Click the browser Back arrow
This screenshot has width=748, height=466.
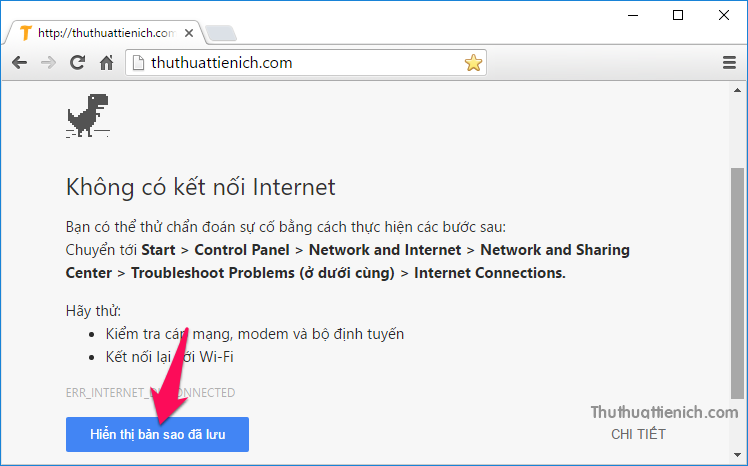pos(19,63)
